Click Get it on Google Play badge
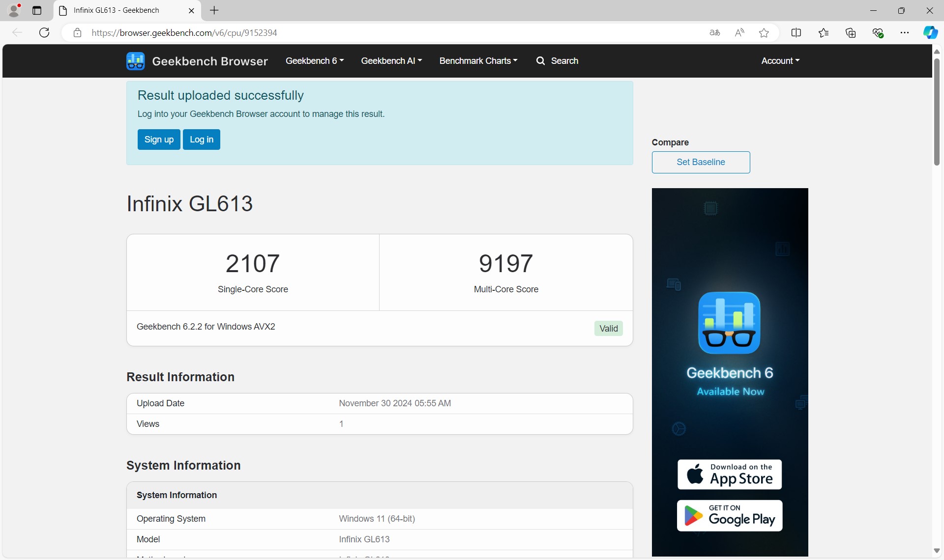The height and width of the screenshot is (560, 944). [x=730, y=516]
